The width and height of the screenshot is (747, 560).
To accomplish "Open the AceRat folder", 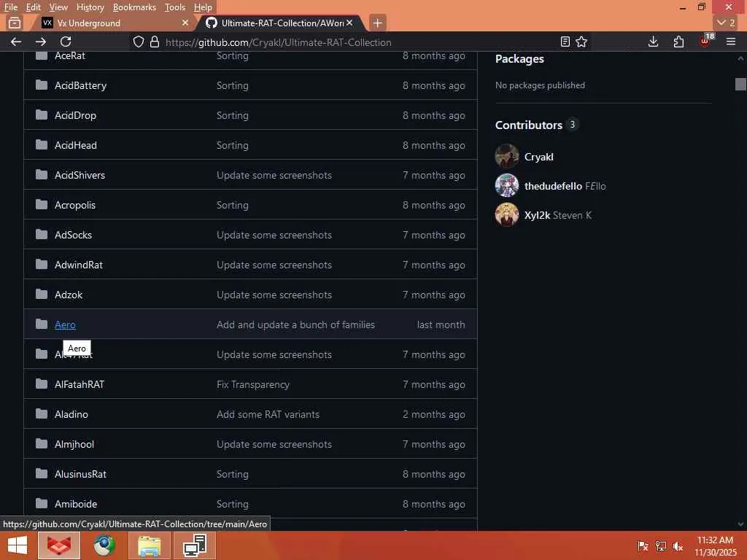I will (69, 55).
